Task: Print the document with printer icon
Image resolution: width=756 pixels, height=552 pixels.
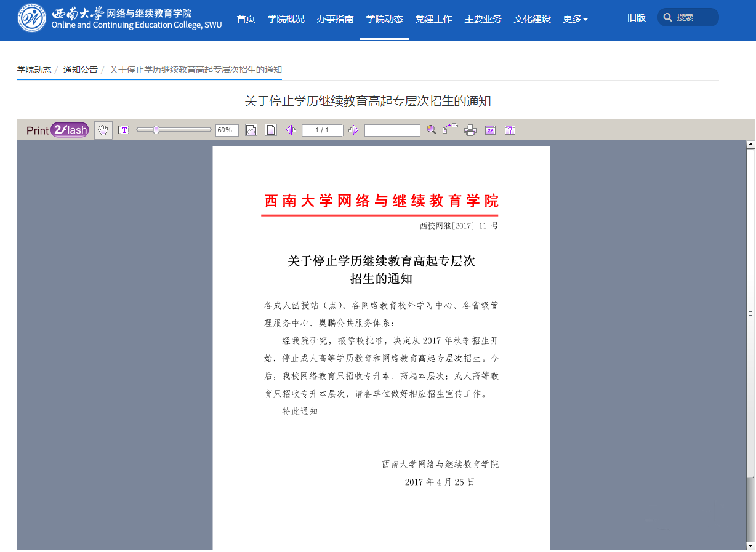Action: (x=470, y=130)
